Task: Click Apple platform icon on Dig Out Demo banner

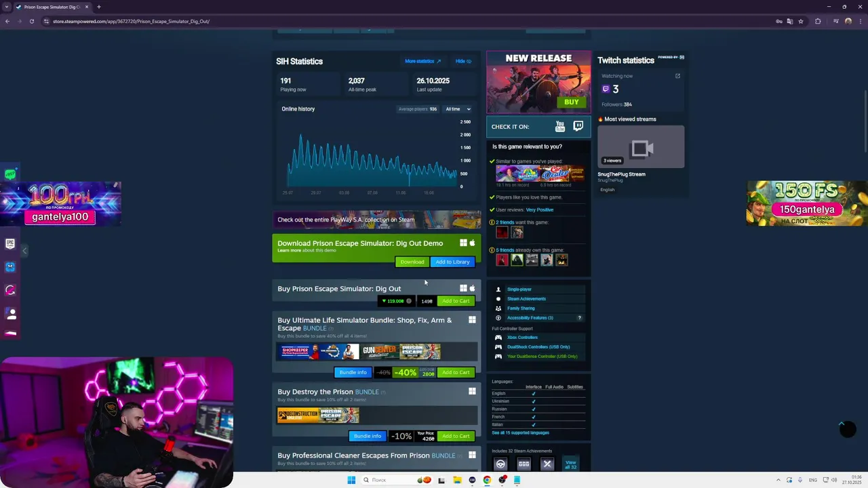Action: pyautogui.click(x=473, y=243)
